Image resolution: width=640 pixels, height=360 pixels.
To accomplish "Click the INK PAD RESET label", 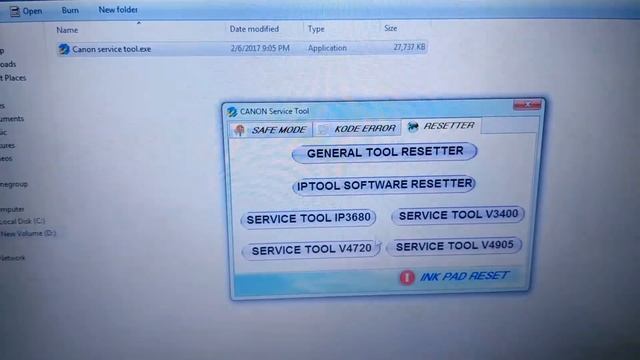I will point(464,276).
